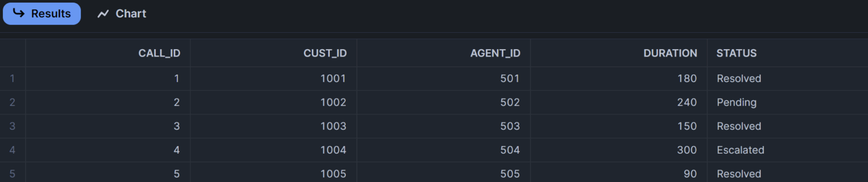Open the Chart tab
The height and width of the screenshot is (182, 868).
[x=122, y=14]
